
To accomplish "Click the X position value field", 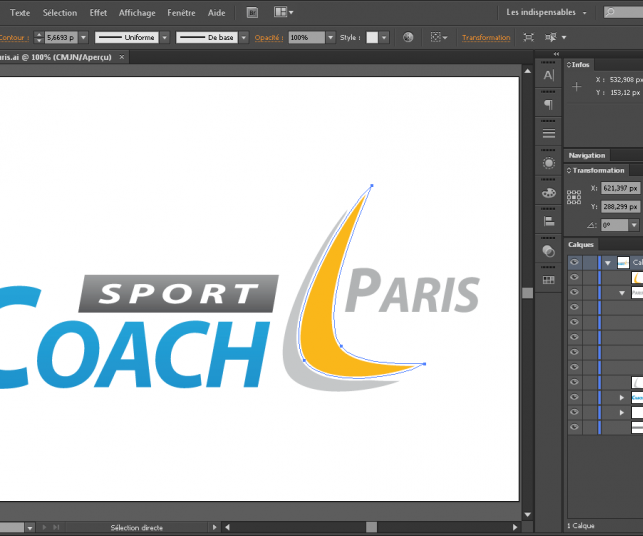I will click(621, 188).
